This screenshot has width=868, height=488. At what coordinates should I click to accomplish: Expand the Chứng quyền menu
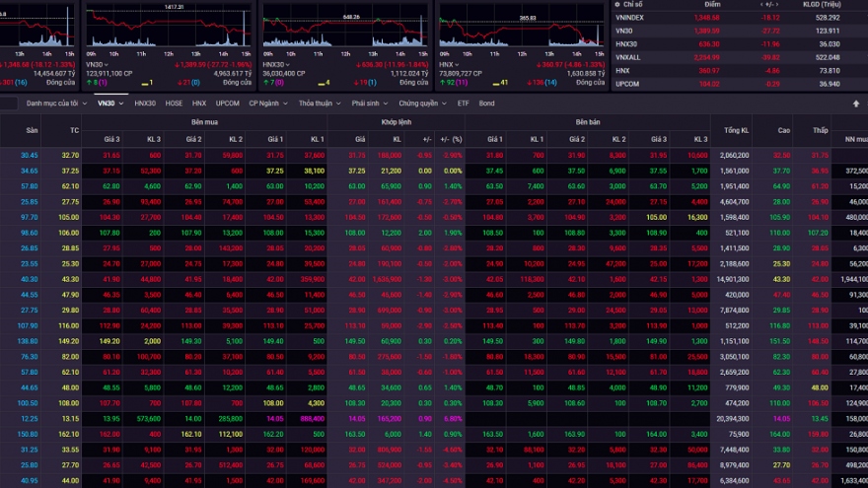[x=422, y=104]
